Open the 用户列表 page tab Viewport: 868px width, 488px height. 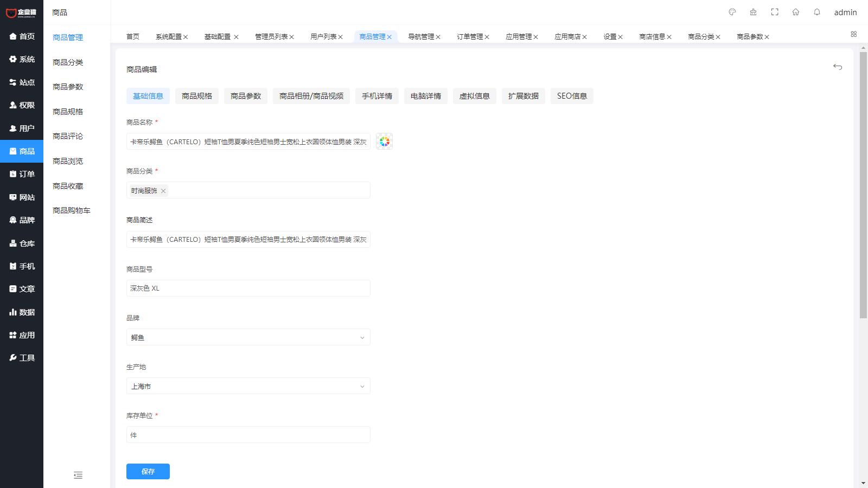[x=323, y=37]
